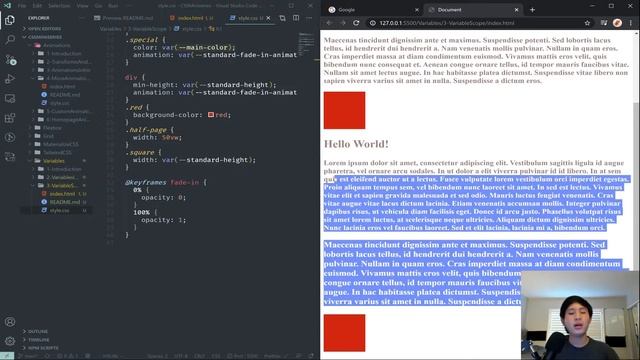The height and width of the screenshot is (360, 640).
Task: Open the Chrome extension icon next to the avatar
Action: point(604,23)
